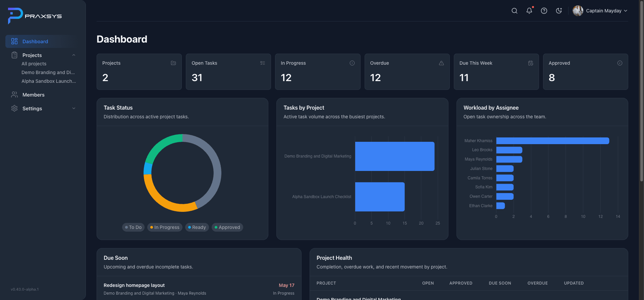Toggle In Progress legend chip
644x300 pixels.
pyautogui.click(x=165, y=227)
